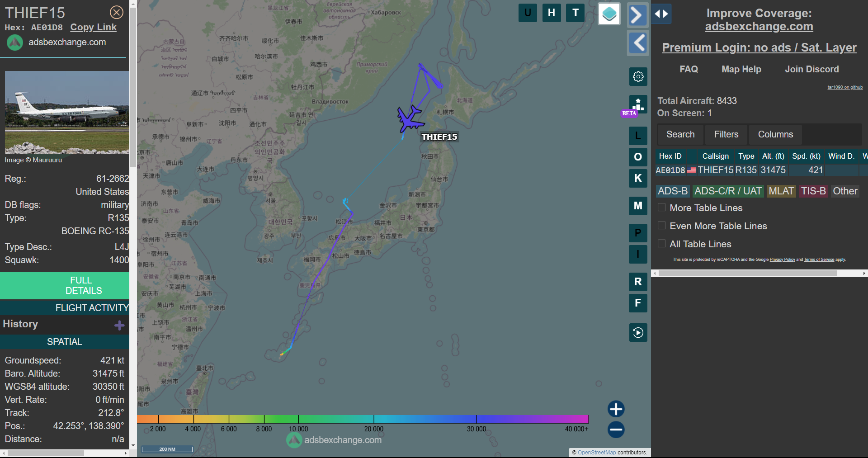Toggle the TIS-B source filter
This screenshot has width=868, height=458.
[x=813, y=191]
